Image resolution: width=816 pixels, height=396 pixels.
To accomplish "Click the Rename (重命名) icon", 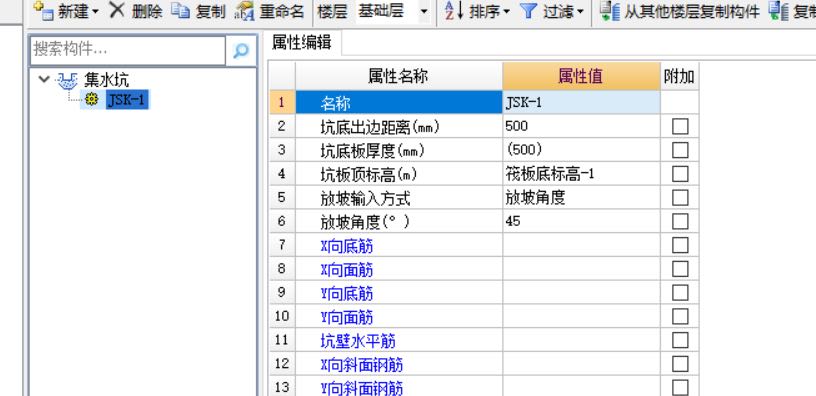I will tap(245, 10).
